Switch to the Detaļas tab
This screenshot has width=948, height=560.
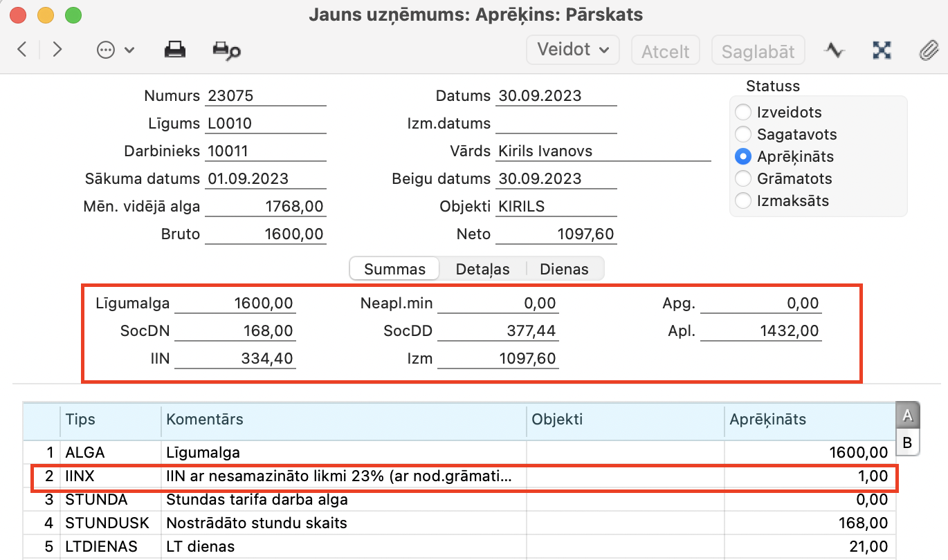(482, 269)
